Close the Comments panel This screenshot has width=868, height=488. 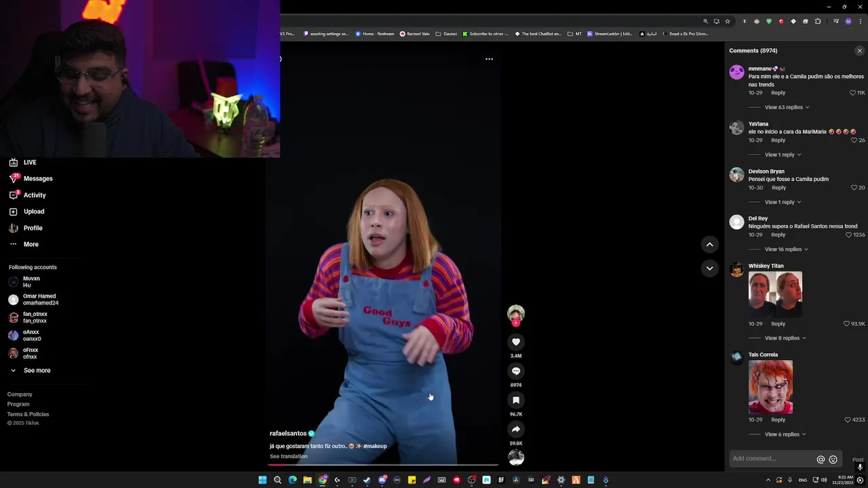tap(859, 51)
